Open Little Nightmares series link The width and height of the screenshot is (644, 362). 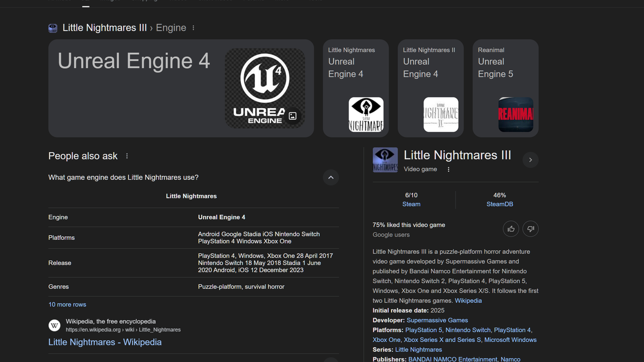coord(419,349)
